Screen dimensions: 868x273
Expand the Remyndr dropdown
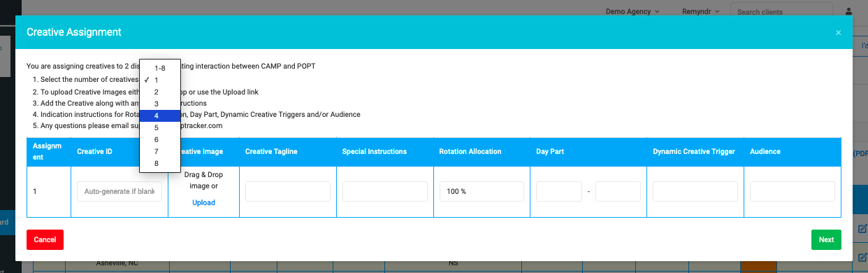point(701,11)
